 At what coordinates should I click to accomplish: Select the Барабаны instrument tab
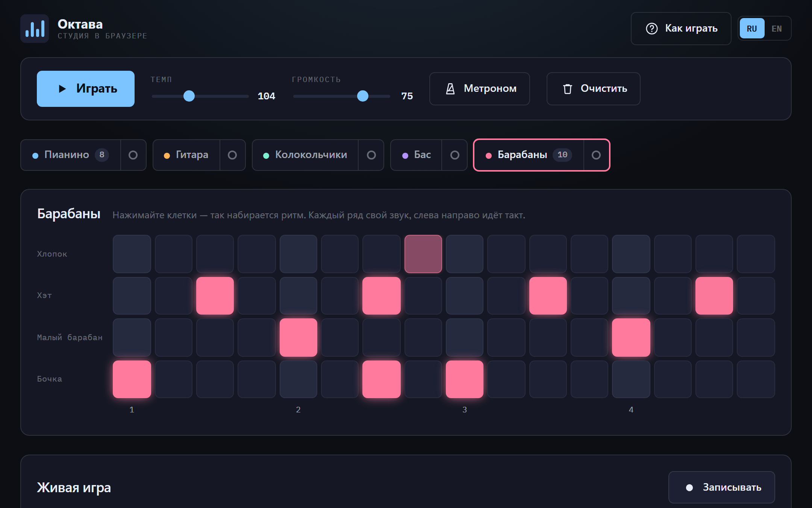pos(529,155)
